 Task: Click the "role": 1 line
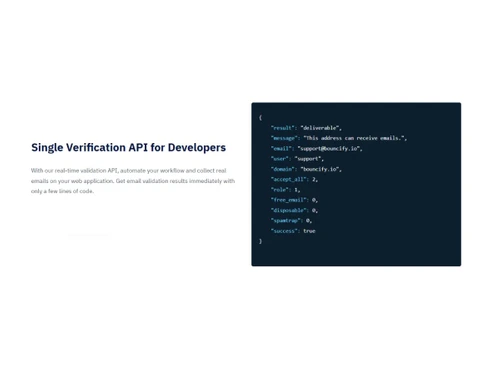click(x=285, y=190)
